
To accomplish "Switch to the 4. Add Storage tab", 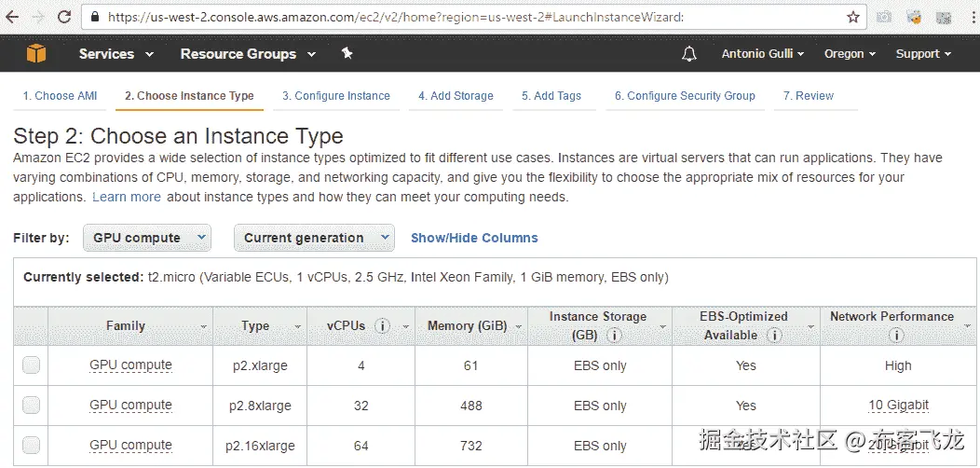I will click(456, 96).
